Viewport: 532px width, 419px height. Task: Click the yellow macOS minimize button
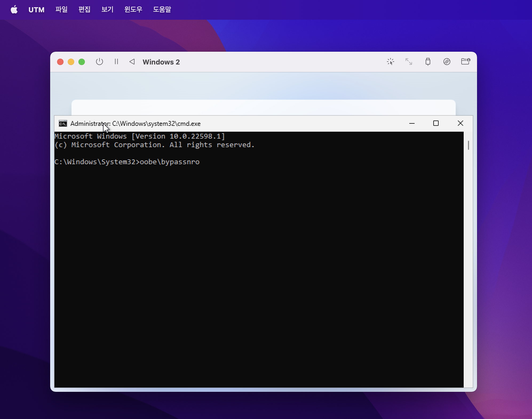[71, 62]
